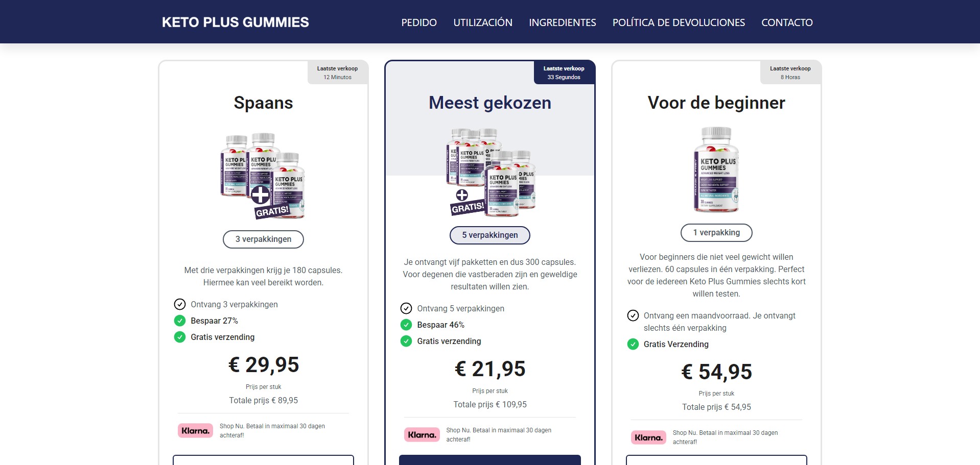Click the Klarna logo in beginner card
Screen dimensions: 980x465
click(648, 437)
